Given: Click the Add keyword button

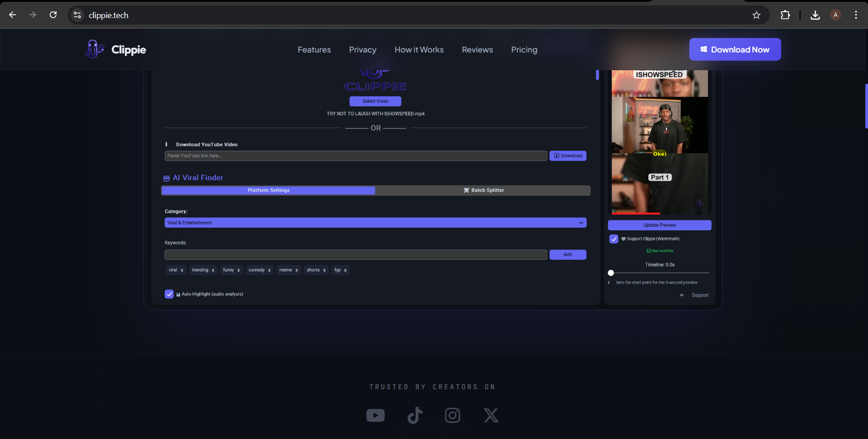Looking at the screenshot, I should coord(568,255).
